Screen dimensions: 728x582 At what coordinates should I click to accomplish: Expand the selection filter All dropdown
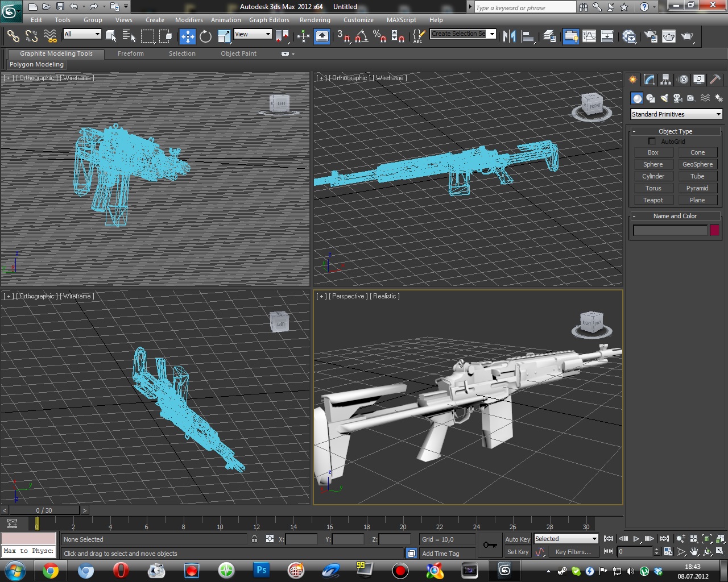point(82,34)
